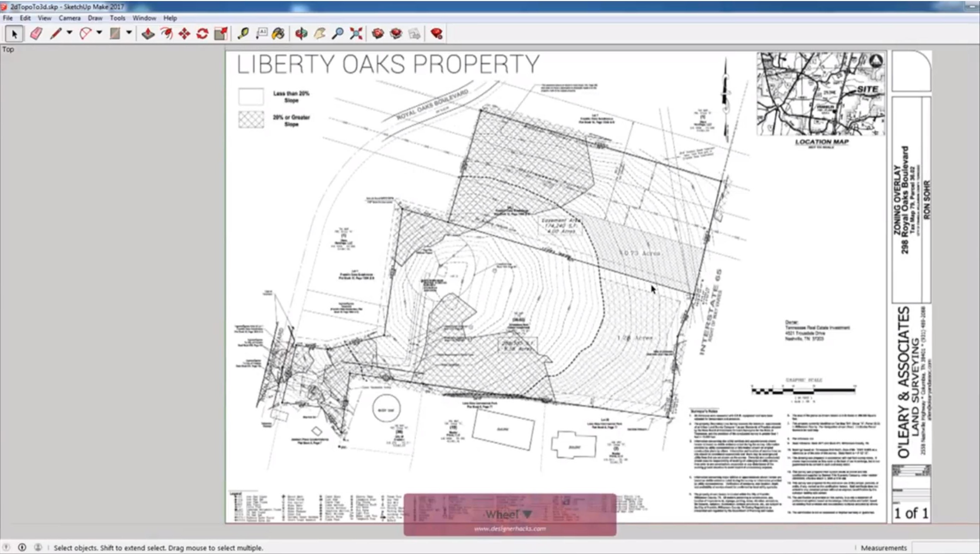980x554 pixels.
Task: Select the Orbit camera tool
Action: [301, 34]
